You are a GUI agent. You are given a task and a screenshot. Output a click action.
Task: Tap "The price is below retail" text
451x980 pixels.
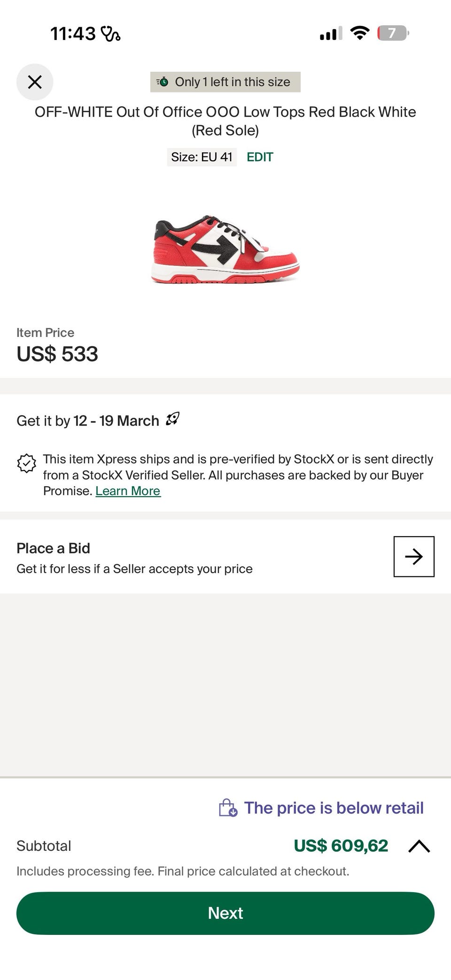tap(334, 808)
